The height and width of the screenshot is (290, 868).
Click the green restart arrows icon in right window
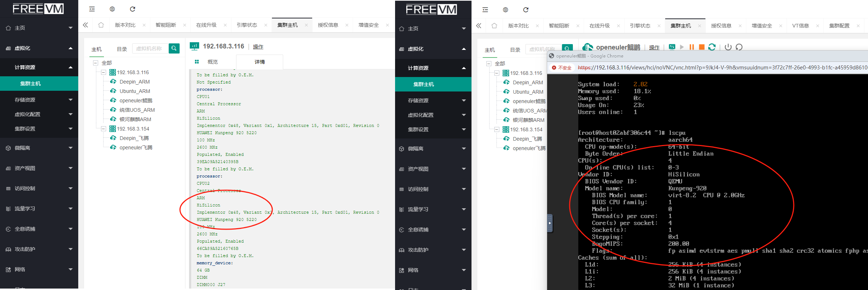pos(712,47)
